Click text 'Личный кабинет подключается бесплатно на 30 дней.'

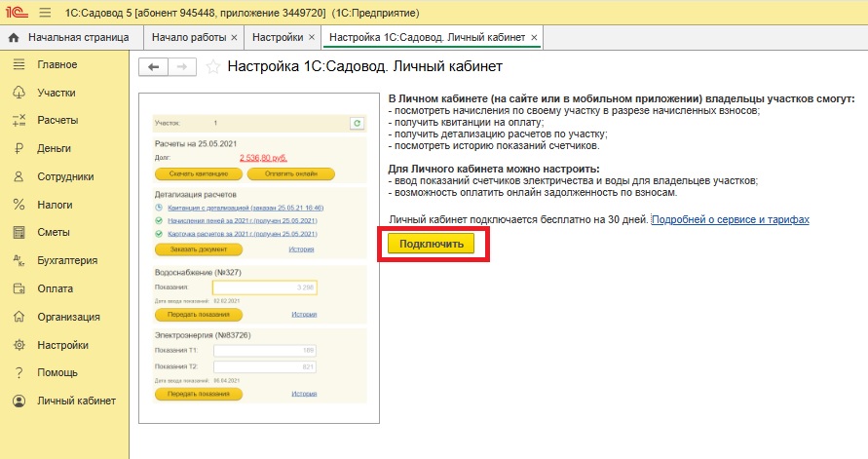point(518,220)
